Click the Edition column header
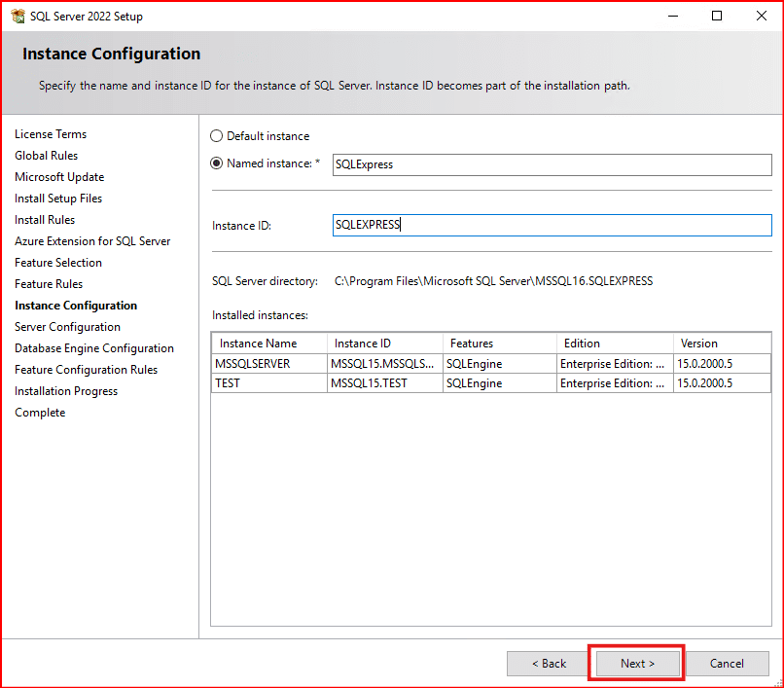784x688 pixels. 582,344
